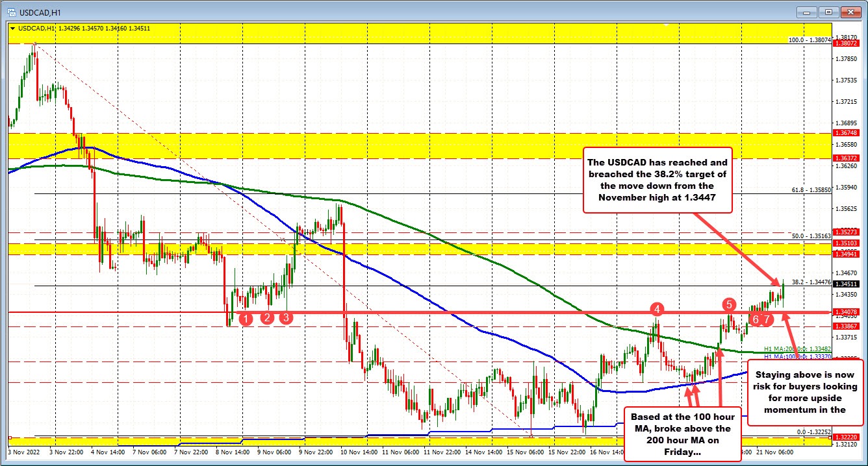868x466 pixels.
Task: Click the 1.36580 price axis value
Action: pyautogui.click(x=847, y=145)
